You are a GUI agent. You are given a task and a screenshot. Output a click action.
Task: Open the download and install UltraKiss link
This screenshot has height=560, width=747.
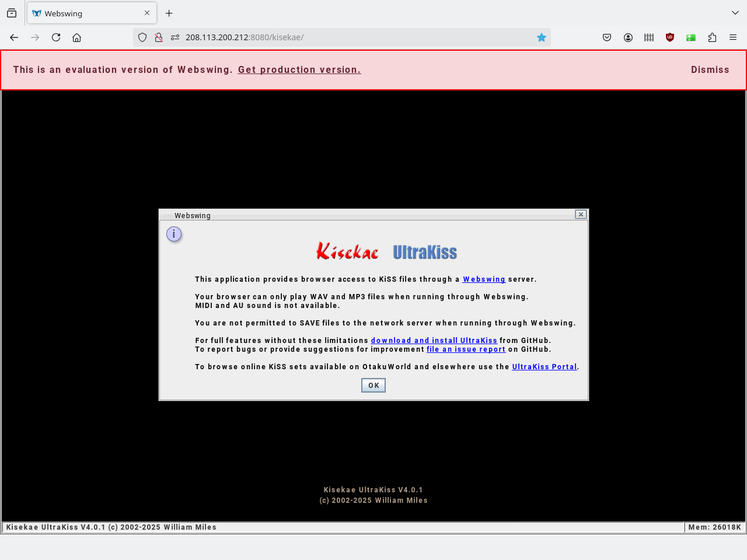click(x=434, y=341)
